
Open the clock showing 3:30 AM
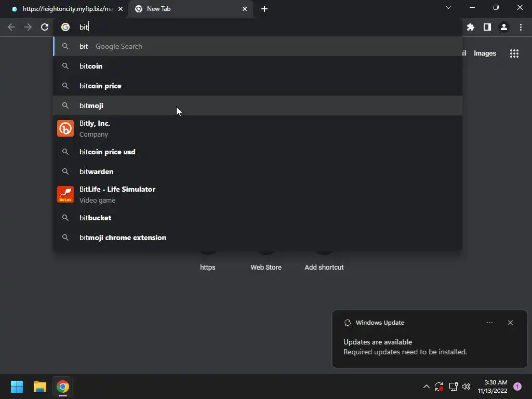click(x=493, y=387)
